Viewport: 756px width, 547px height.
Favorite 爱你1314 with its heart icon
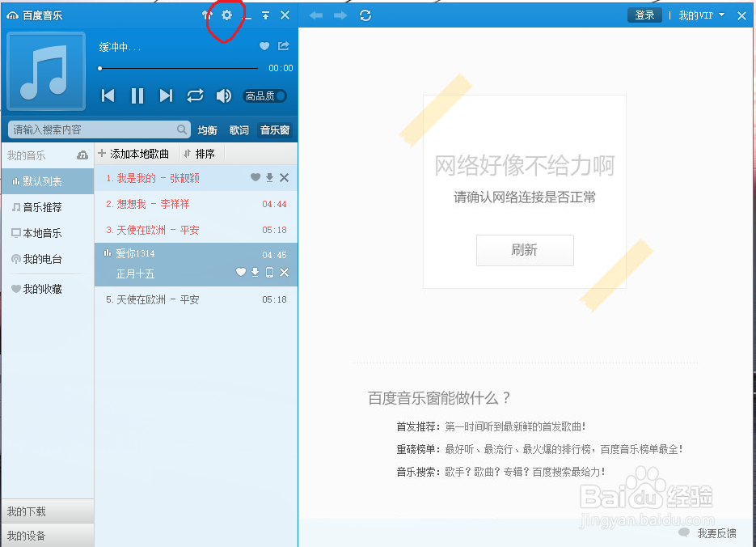[241, 273]
